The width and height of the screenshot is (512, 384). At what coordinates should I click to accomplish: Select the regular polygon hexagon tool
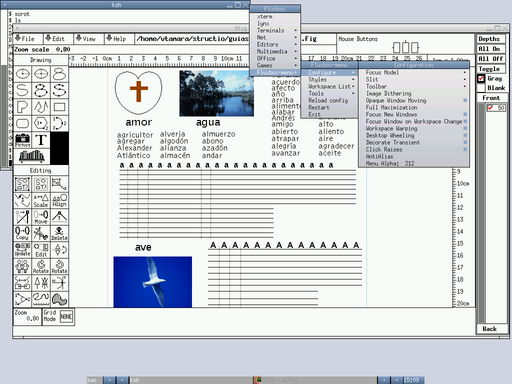point(41,123)
